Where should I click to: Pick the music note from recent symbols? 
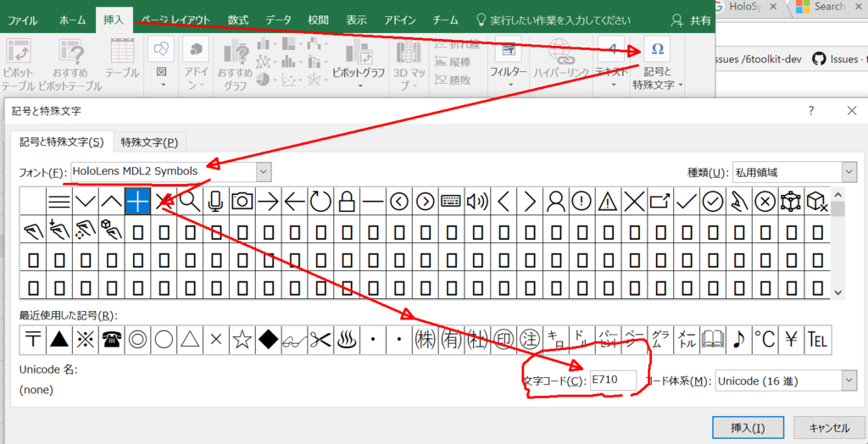(x=738, y=340)
